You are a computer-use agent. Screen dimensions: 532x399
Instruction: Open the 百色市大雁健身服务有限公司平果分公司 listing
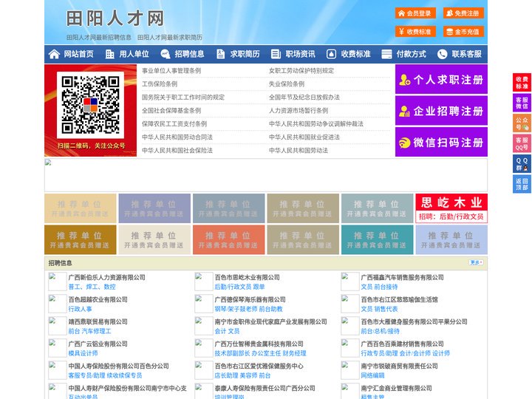pos(414,321)
